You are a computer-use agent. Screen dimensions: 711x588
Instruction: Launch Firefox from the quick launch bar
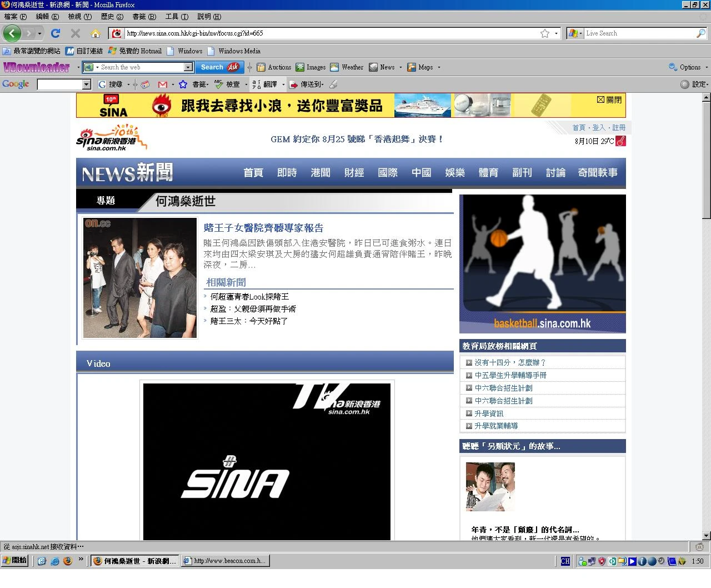(x=68, y=561)
